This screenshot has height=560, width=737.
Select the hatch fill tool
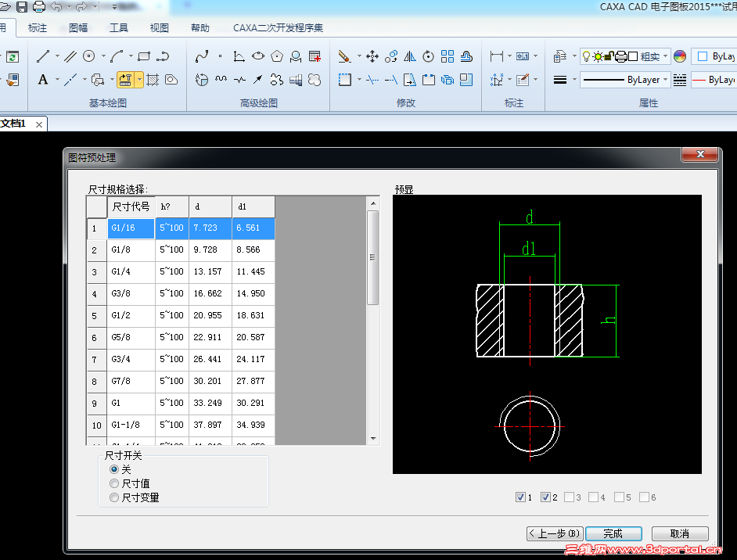tap(153, 80)
